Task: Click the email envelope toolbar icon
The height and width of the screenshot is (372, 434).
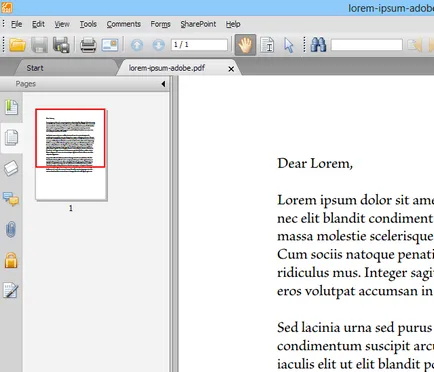Action: pyautogui.click(x=110, y=45)
